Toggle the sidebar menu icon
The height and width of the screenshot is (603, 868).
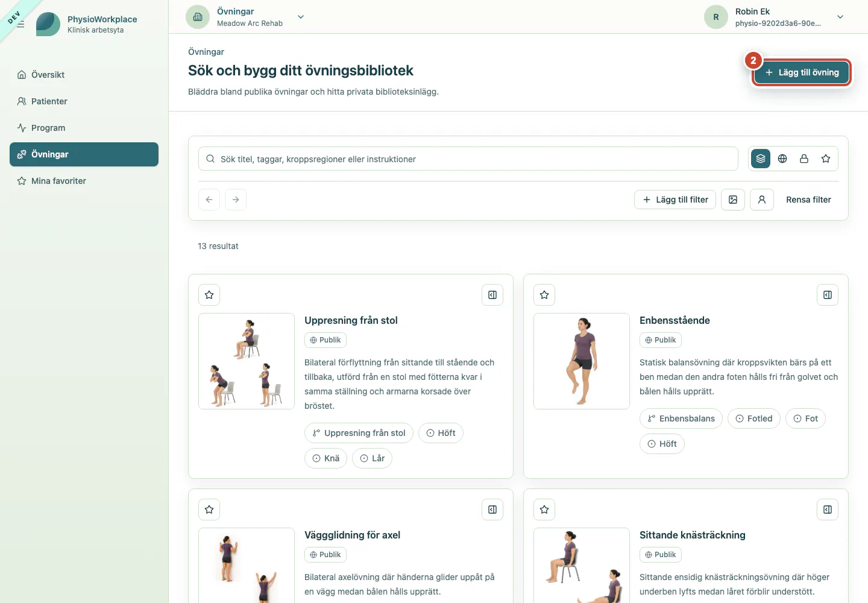(x=20, y=24)
